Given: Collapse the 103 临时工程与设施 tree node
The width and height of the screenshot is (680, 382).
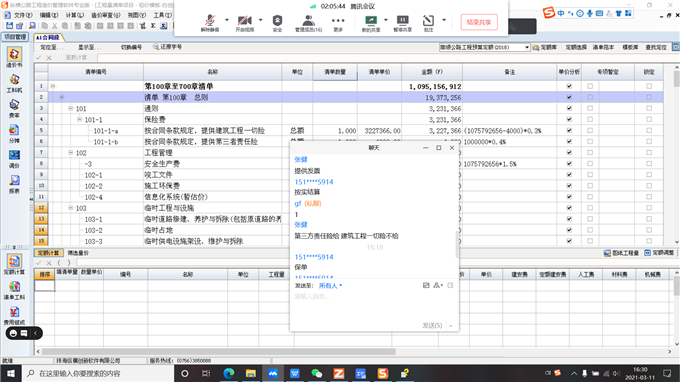Looking at the screenshot, I should 70,208.
